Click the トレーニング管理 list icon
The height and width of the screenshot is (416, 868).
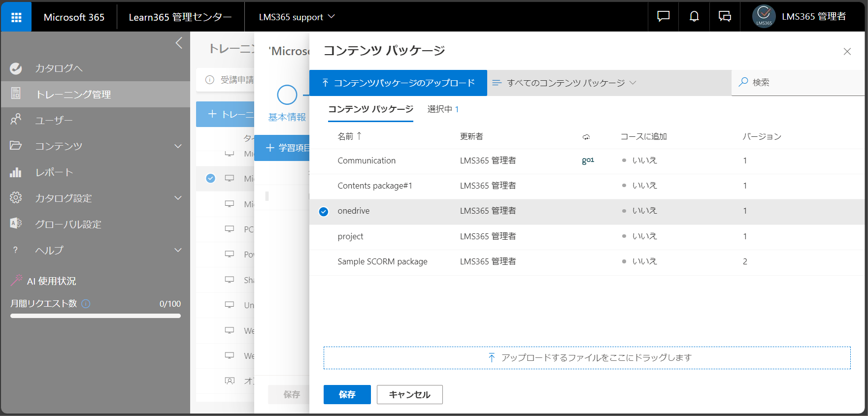[x=16, y=93]
